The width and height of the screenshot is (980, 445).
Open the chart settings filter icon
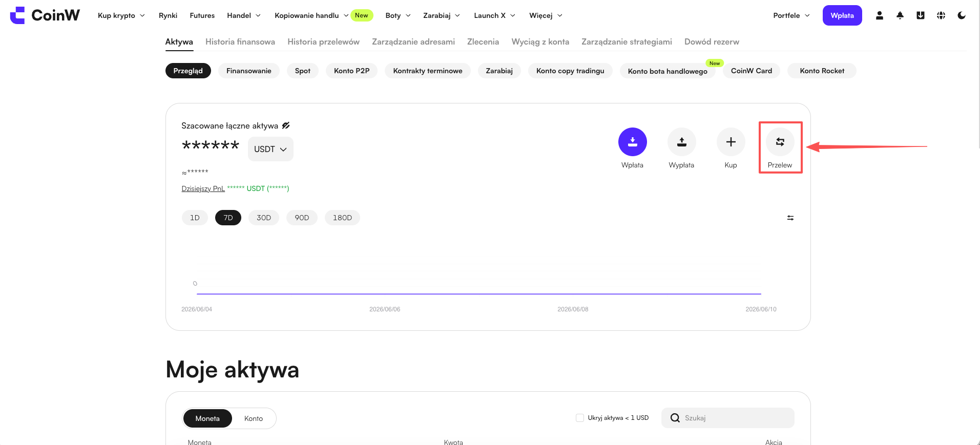pos(790,218)
